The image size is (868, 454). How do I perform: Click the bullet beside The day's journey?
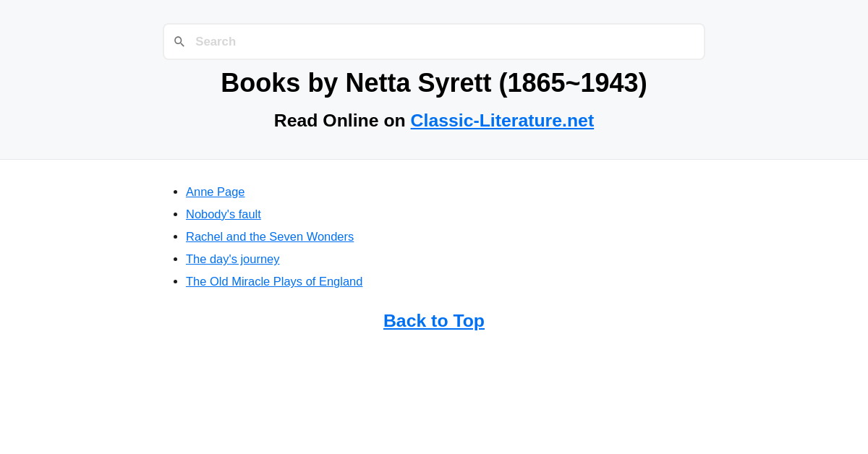[174, 259]
